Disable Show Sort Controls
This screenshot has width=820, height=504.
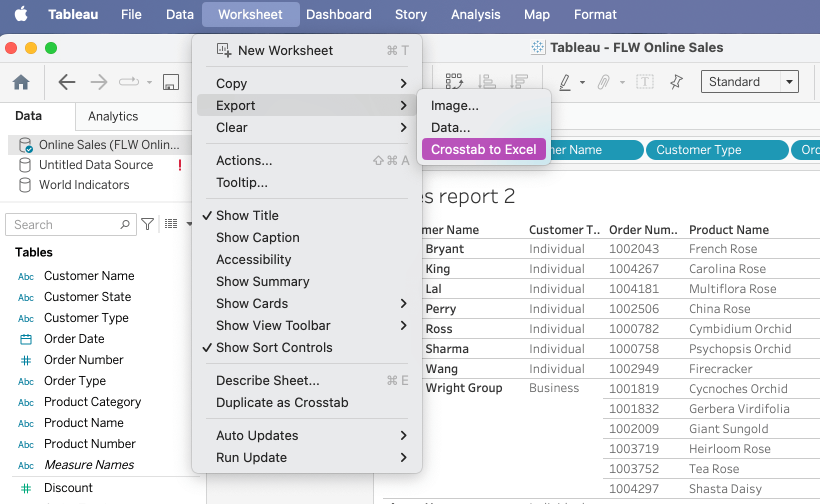(x=274, y=347)
